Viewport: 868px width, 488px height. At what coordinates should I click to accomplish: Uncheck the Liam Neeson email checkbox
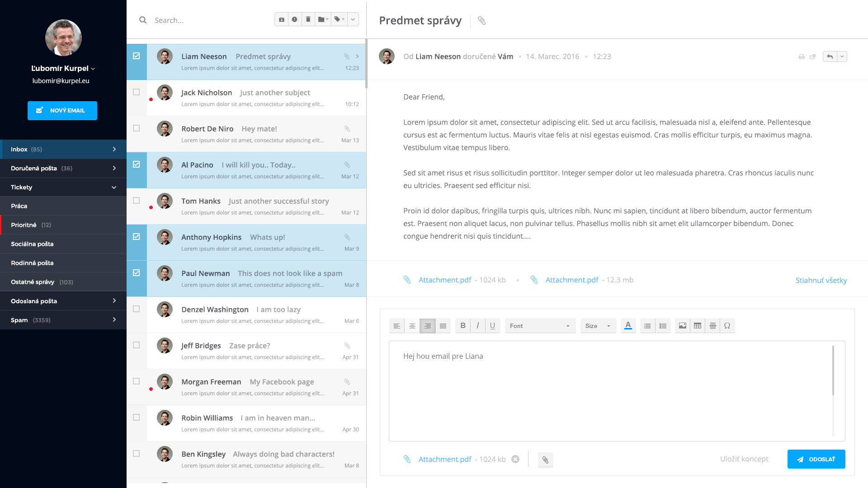point(137,56)
